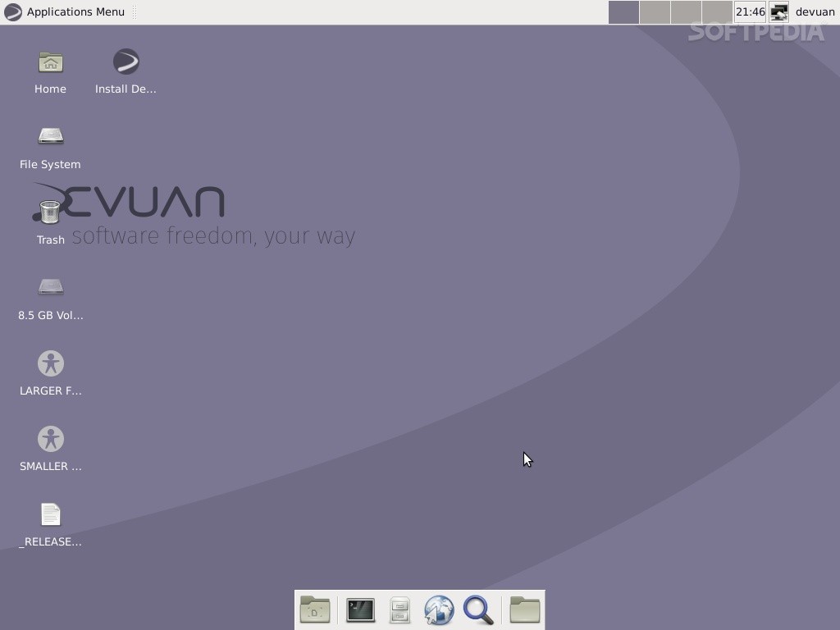Launch the web browser globe icon
Viewport: 840px width, 630px height.
coord(439,610)
